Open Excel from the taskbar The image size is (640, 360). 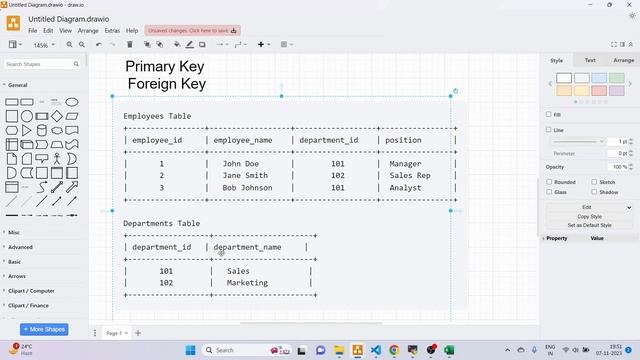click(449, 350)
